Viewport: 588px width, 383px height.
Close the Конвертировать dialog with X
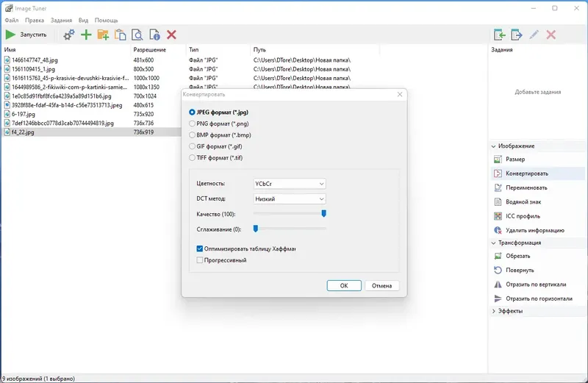(x=400, y=95)
